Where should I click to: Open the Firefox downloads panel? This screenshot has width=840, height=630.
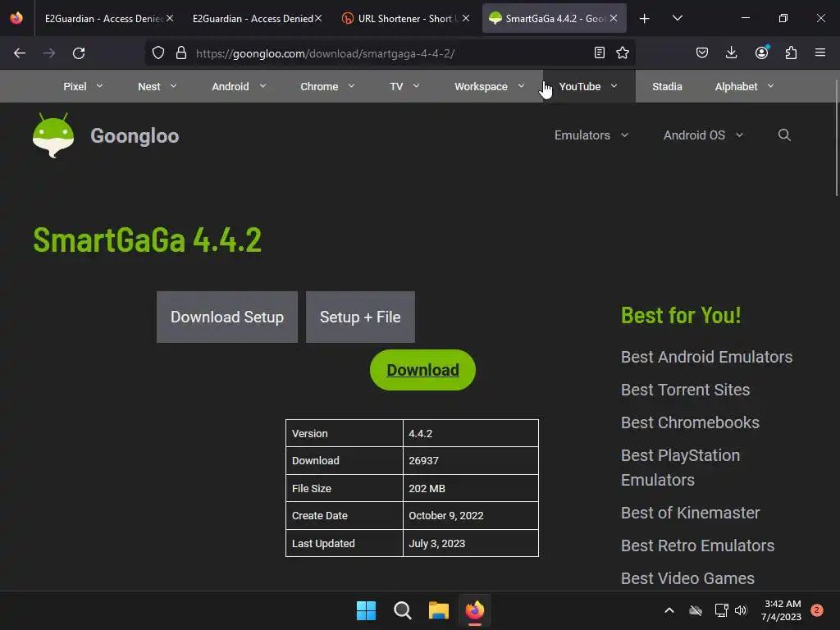point(731,52)
